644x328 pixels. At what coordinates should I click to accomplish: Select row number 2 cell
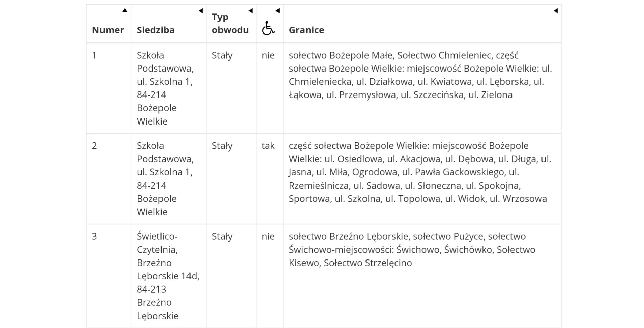pyautogui.click(x=94, y=146)
